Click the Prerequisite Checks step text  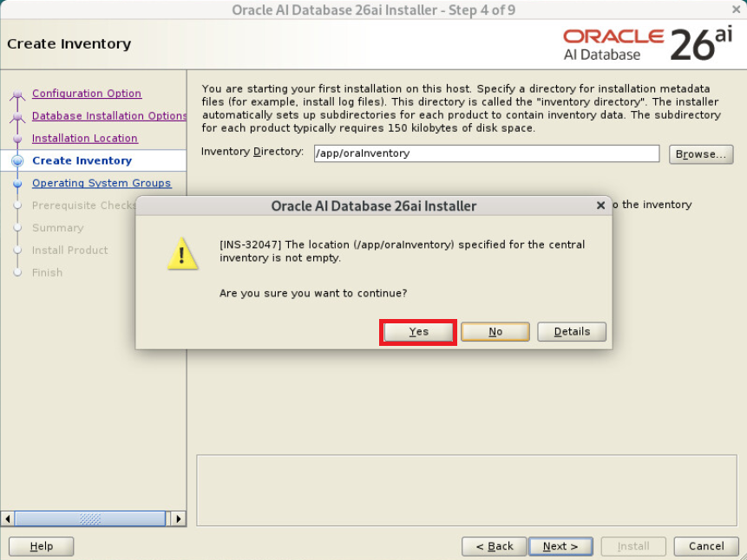(x=84, y=205)
